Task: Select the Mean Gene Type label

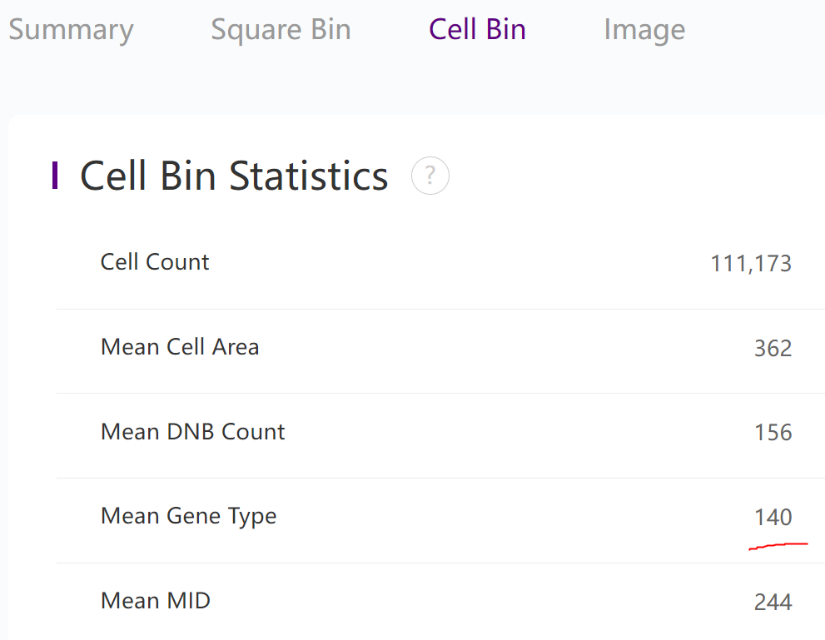Action: 189,516
